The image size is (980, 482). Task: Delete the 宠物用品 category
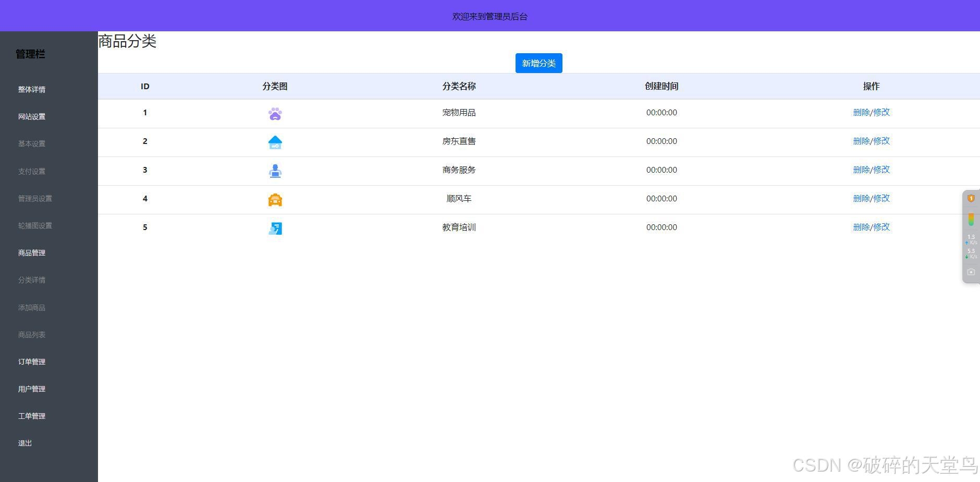coord(861,112)
